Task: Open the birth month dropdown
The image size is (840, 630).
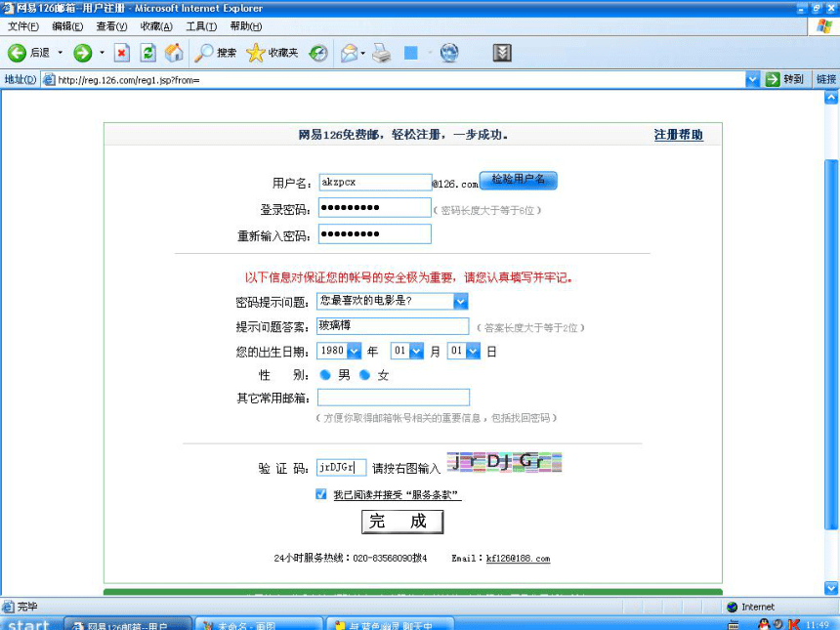Action: pos(417,352)
